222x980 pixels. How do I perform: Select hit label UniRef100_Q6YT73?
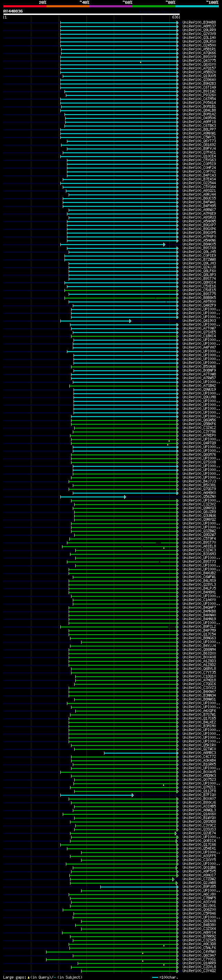(x=199, y=141)
